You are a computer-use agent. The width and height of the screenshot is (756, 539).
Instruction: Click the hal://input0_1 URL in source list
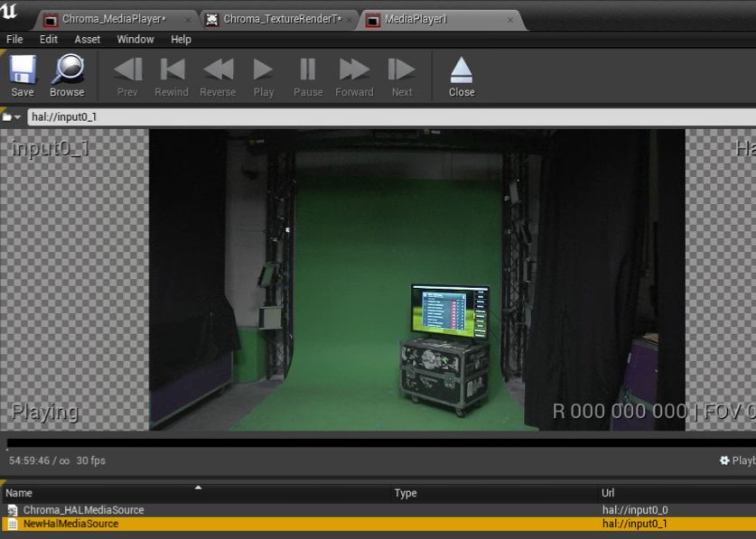click(634, 524)
